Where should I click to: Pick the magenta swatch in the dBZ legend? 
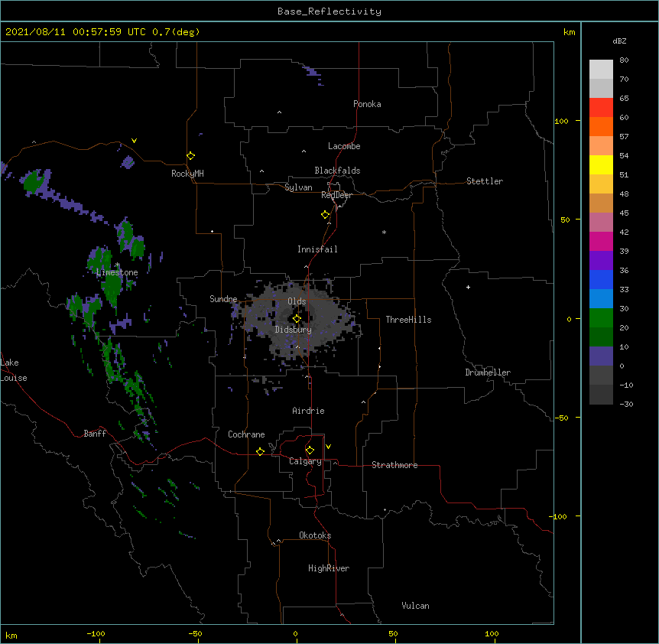point(601,241)
